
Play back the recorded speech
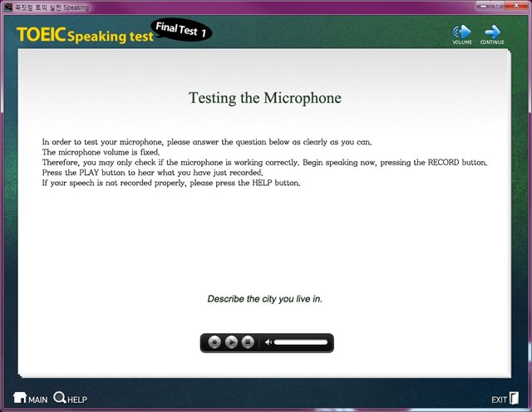click(231, 342)
